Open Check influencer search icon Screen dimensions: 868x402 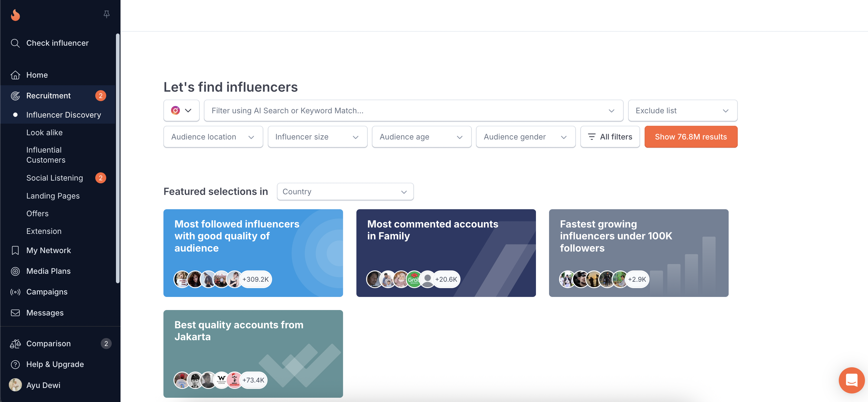pyautogui.click(x=15, y=43)
